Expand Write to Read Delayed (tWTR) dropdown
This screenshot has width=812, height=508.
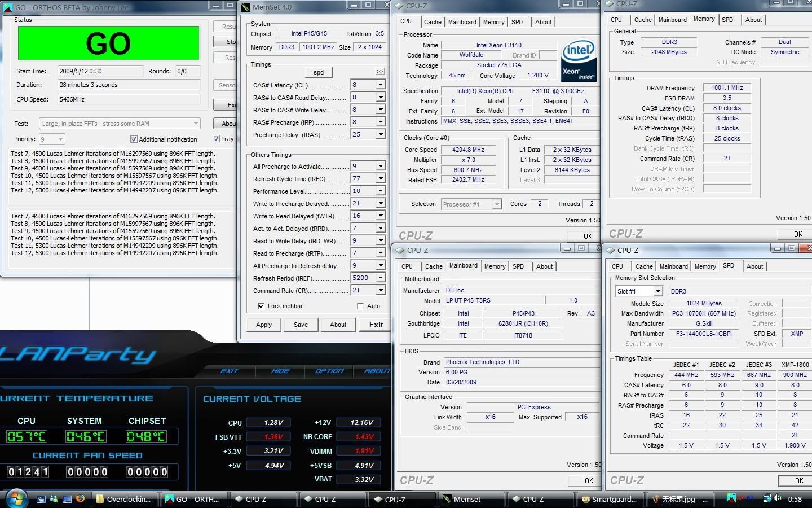coord(381,216)
